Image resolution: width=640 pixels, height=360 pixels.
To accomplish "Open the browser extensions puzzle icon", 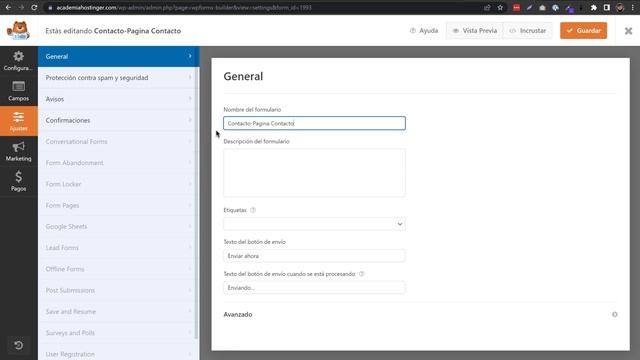I will pyautogui.click(x=593, y=7).
